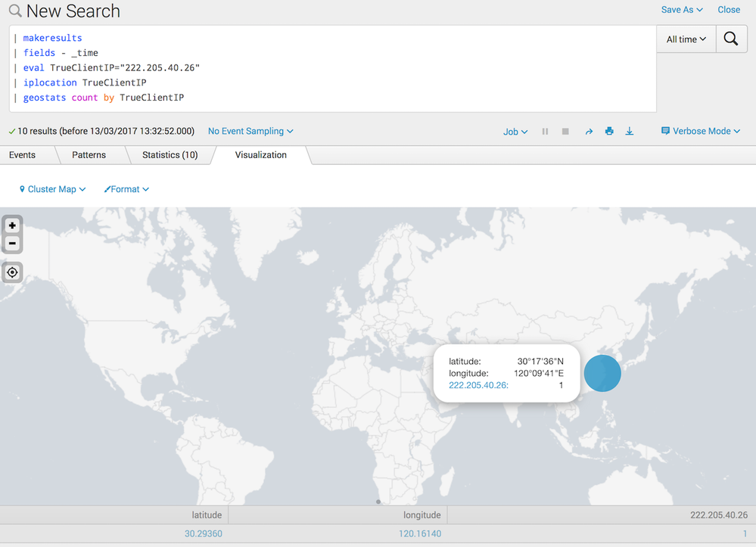Viewport: 756px width, 547px height.
Task: Switch to the Events tab
Action: [23, 155]
